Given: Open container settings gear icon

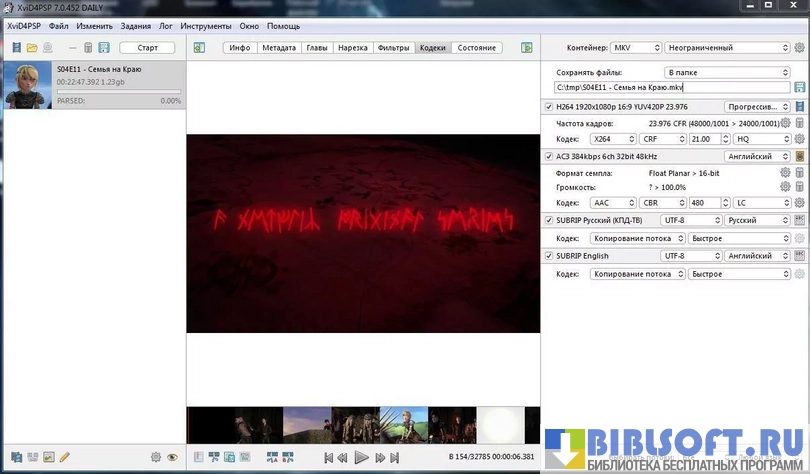Looking at the screenshot, I should click(x=799, y=48).
